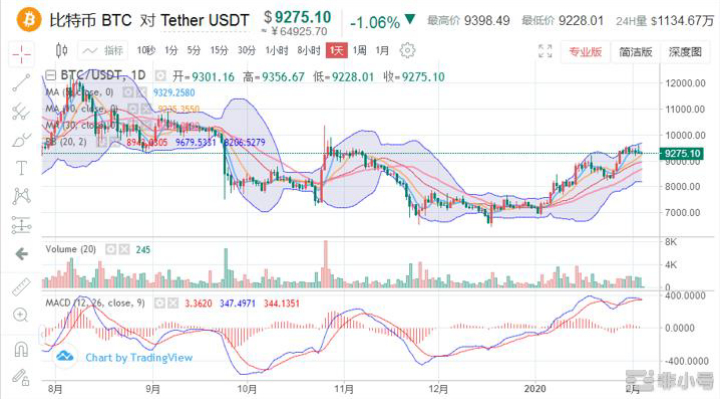Open chart settings gear icon
The width and height of the screenshot is (720, 399).
pyautogui.click(x=407, y=51)
